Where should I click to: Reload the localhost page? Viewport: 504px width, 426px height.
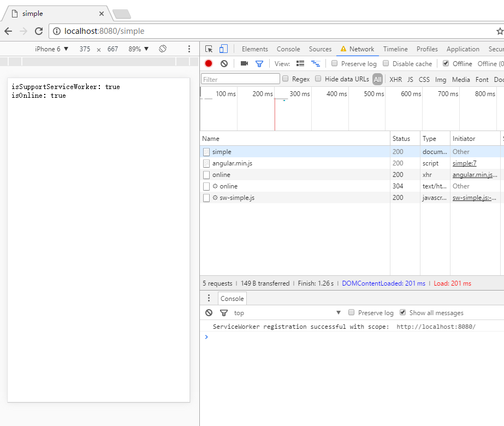pos(39,31)
